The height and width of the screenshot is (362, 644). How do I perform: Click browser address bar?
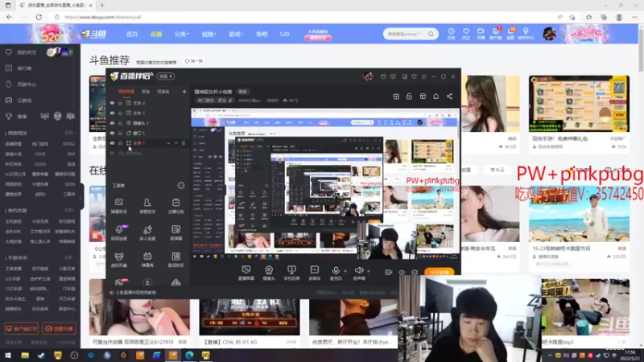[x=304, y=17]
